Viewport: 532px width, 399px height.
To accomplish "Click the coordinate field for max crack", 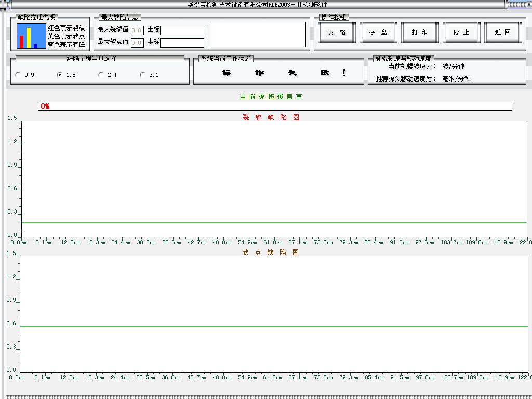I will click(x=182, y=31).
